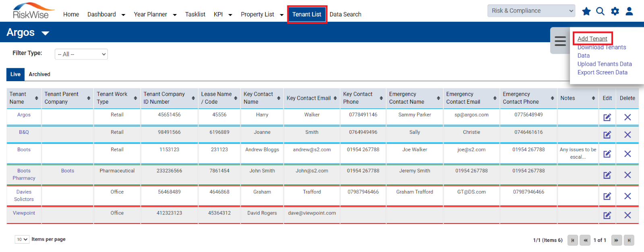The height and width of the screenshot is (252, 644).
Task: Go to next page of results
Action: 616,240
